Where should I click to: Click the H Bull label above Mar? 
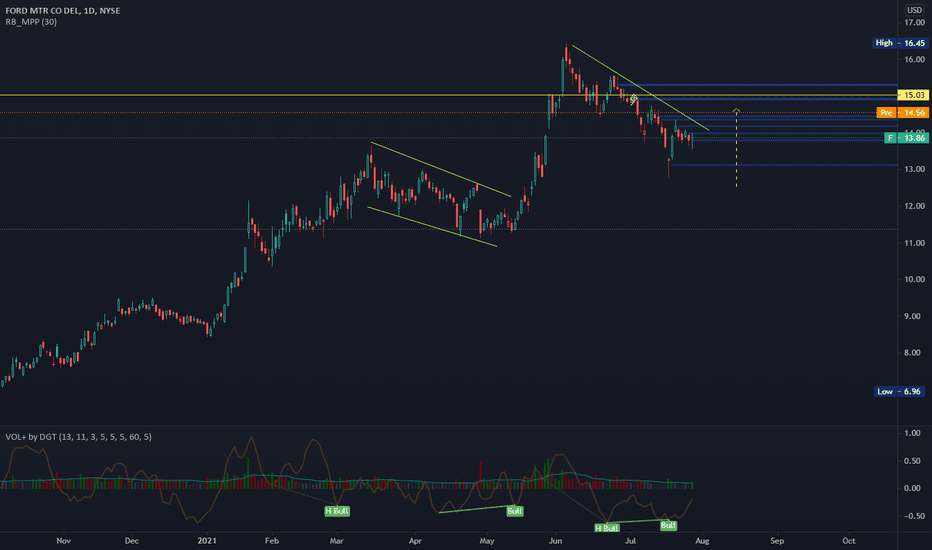[x=337, y=511]
